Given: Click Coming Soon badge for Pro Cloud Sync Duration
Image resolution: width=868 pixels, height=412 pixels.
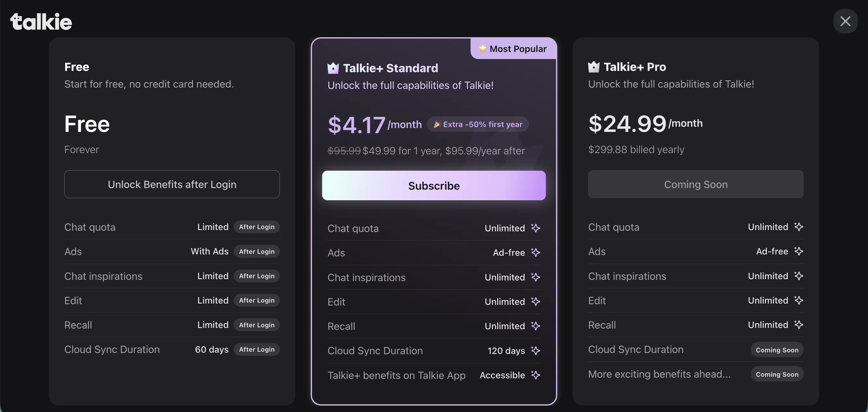Looking at the screenshot, I should (x=777, y=350).
